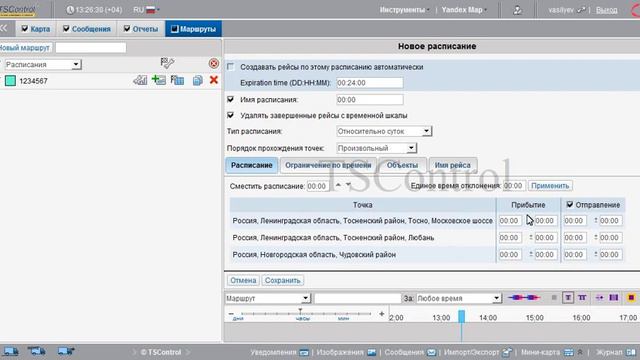Image resolution: width=640 pixels, height=360 pixels.
Task: Open Изображения images panel
Action: 346,352
